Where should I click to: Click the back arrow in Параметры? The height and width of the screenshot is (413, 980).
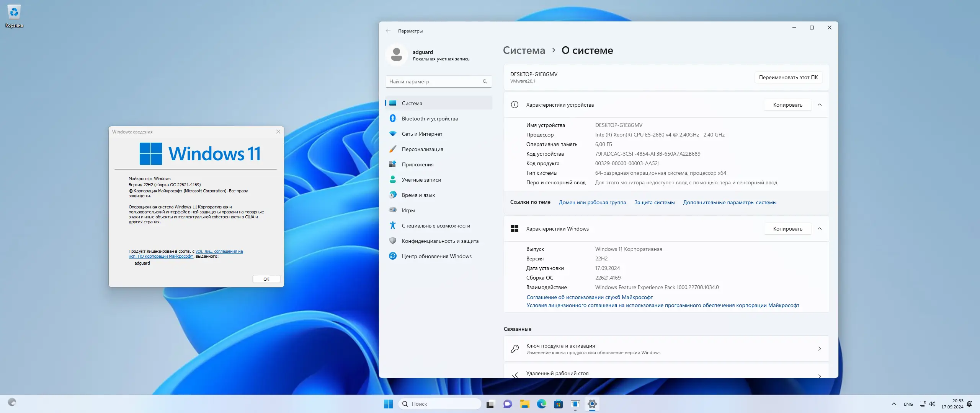(x=389, y=31)
